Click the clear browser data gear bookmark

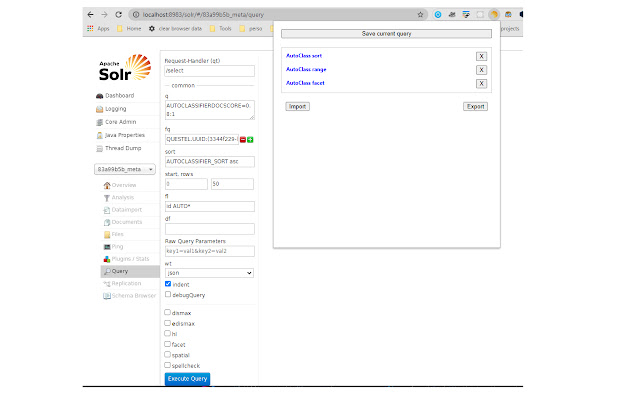pos(176,29)
